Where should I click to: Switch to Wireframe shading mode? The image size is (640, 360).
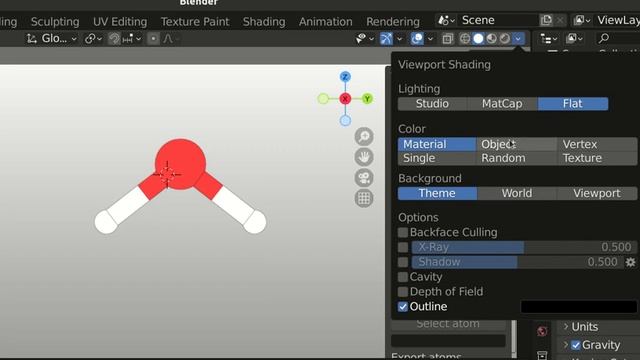pyautogui.click(x=465, y=39)
